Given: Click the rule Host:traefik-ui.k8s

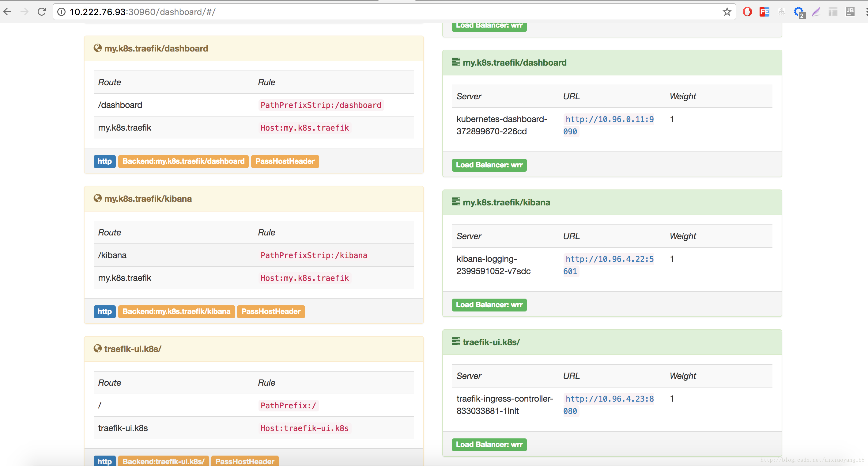Looking at the screenshot, I should click(x=305, y=428).
